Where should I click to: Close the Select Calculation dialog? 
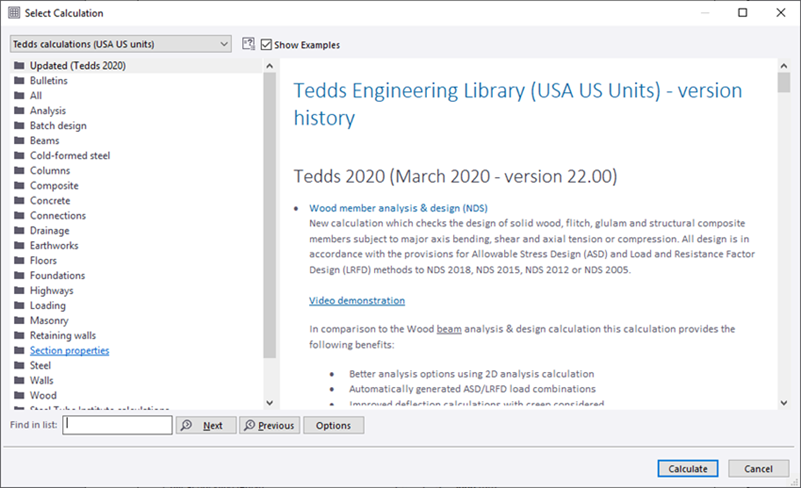tap(781, 13)
